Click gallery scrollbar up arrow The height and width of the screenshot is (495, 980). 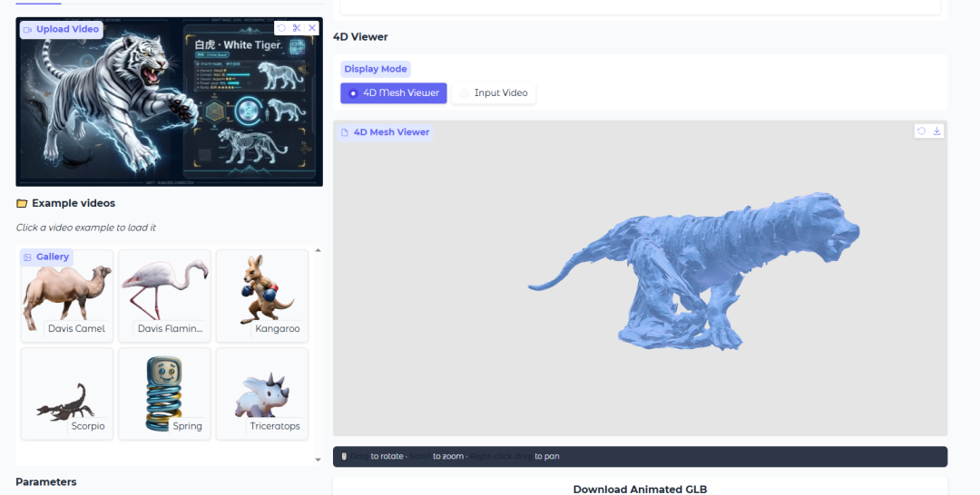[318, 250]
